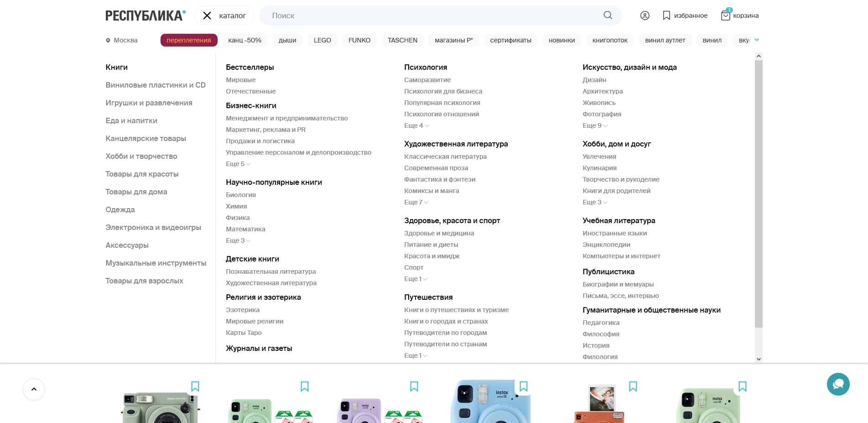The height and width of the screenshot is (423, 868).
Task: Close the catalog with the X icon
Action: tap(207, 16)
